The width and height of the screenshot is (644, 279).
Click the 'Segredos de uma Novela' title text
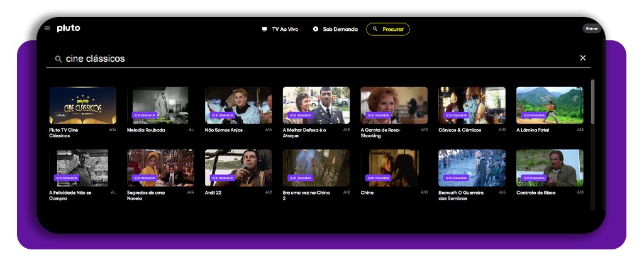tap(146, 195)
